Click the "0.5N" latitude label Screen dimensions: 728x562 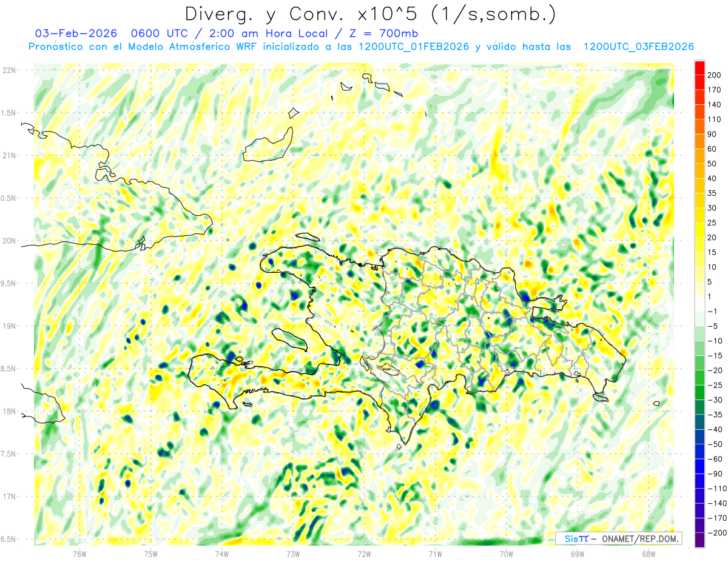coord(9,198)
